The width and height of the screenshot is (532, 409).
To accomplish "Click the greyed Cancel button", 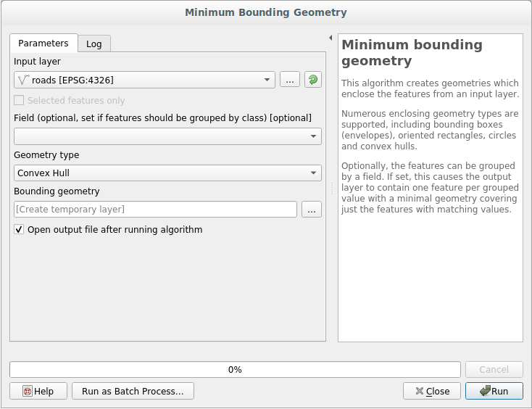I will (494, 369).
